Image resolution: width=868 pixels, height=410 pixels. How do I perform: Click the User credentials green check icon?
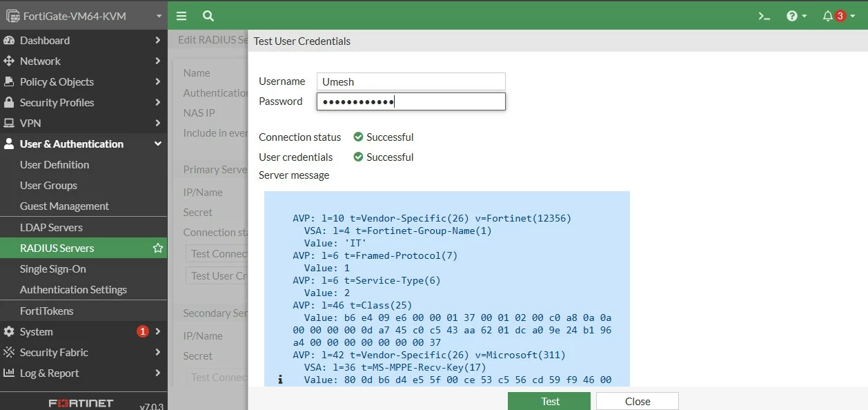358,157
